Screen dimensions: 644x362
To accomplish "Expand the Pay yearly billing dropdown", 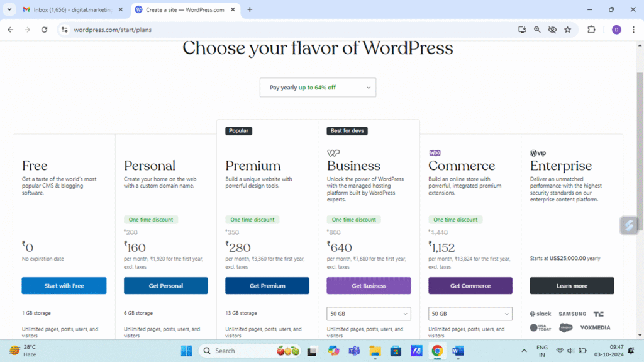I will [x=318, y=88].
